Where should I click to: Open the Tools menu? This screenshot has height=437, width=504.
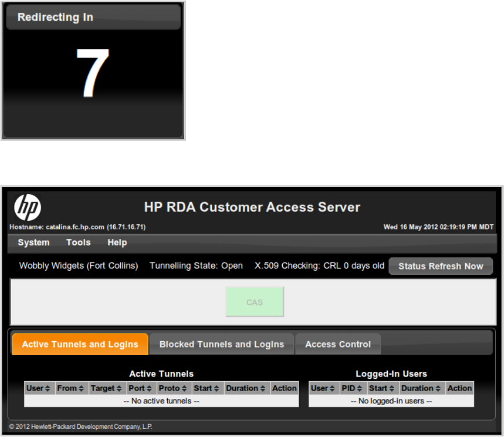click(x=78, y=242)
